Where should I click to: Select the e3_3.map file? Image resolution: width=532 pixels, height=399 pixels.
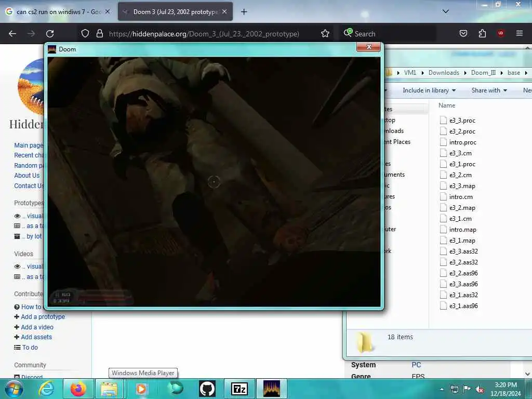click(x=462, y=186)
